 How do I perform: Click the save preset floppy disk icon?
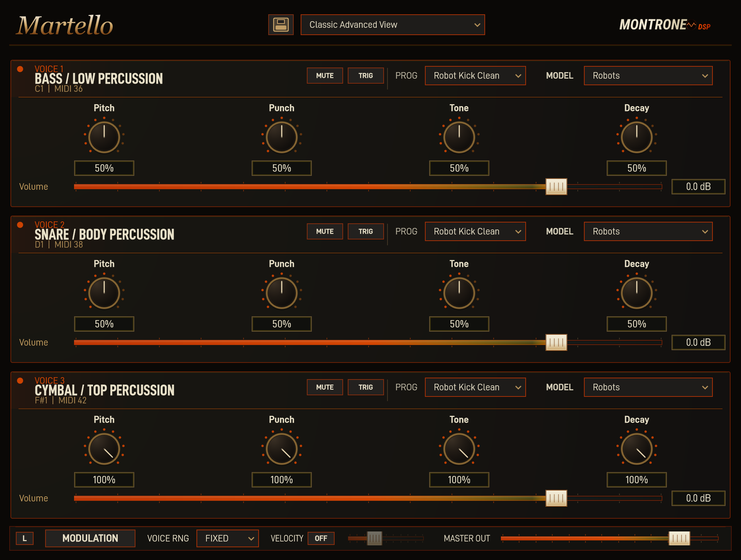(281, 25)
